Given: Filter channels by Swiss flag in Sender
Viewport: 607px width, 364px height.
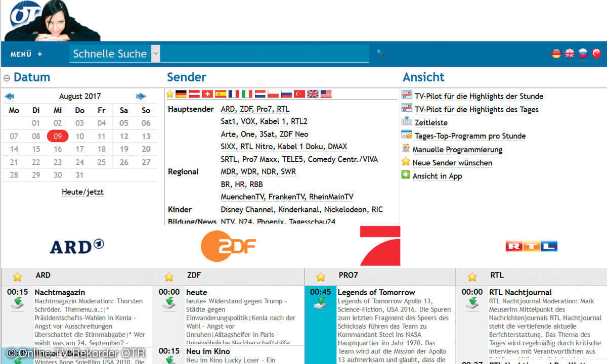Looking at the screenshot, I should point(207,94).
